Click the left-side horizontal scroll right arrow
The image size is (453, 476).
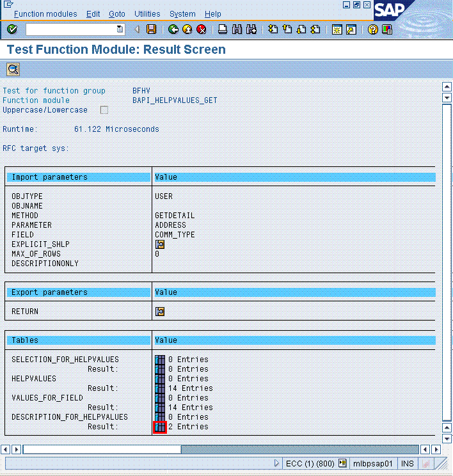click(x=17, y=449)
